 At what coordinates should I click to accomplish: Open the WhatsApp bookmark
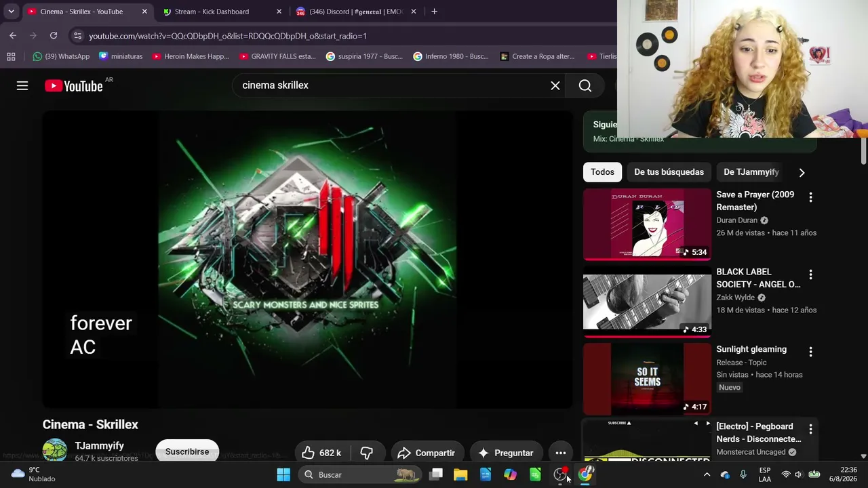pyautogui.click(x=61, y=56)
